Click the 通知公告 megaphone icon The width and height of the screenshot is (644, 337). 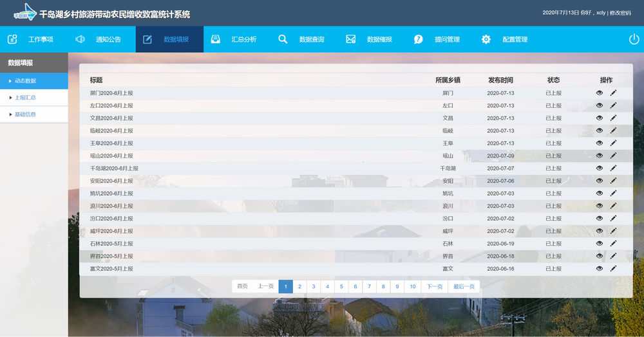(80, 39)
